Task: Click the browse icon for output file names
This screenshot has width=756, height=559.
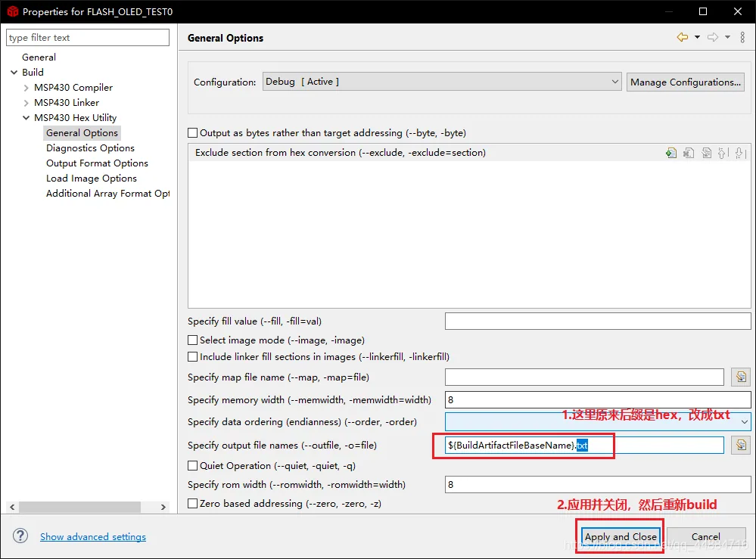Action: (x=741, y=445)
